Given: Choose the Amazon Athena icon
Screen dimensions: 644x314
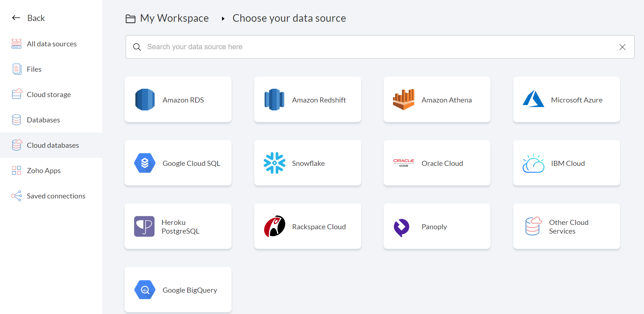Looking at the screenshot, I should click(x=403, y=100).
